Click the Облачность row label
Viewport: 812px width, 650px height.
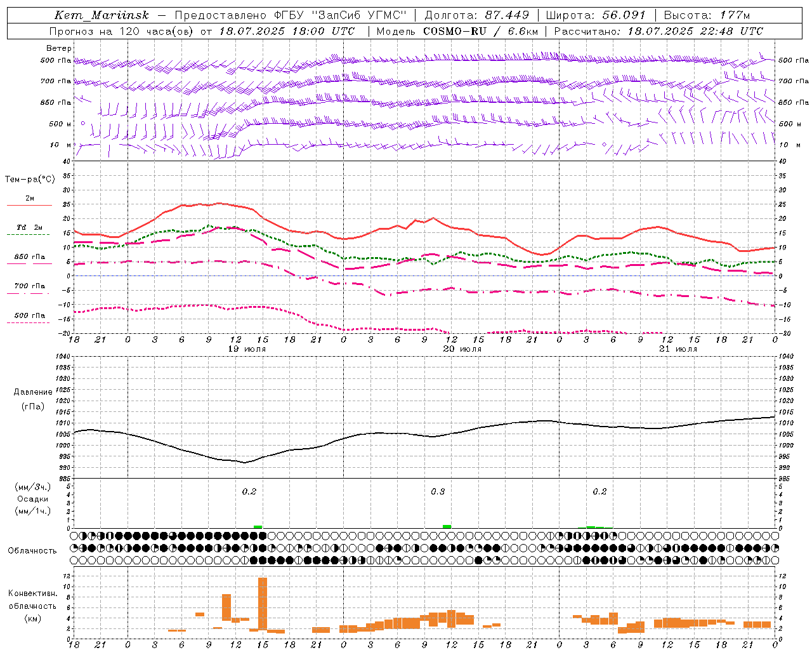(x=32, y=551)
